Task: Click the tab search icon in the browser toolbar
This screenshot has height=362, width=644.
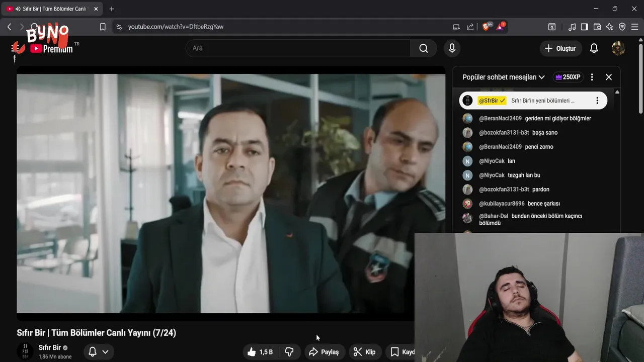Action: pos(552,27)
